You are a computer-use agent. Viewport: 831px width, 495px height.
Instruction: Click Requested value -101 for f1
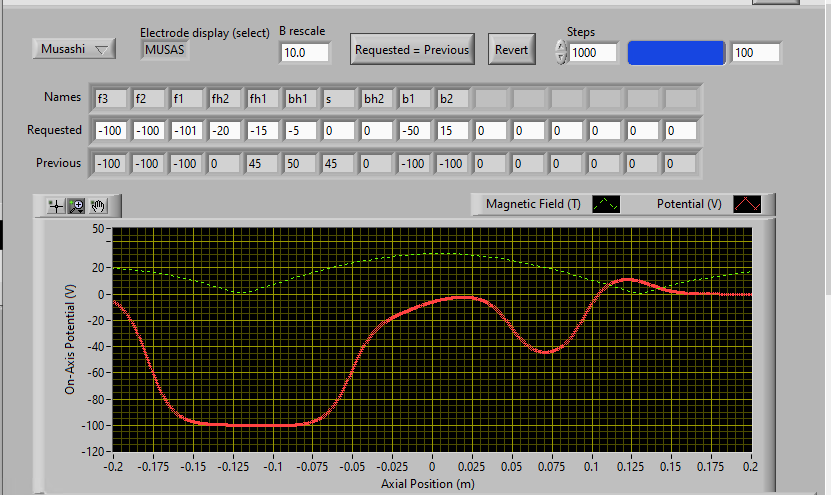187,130
